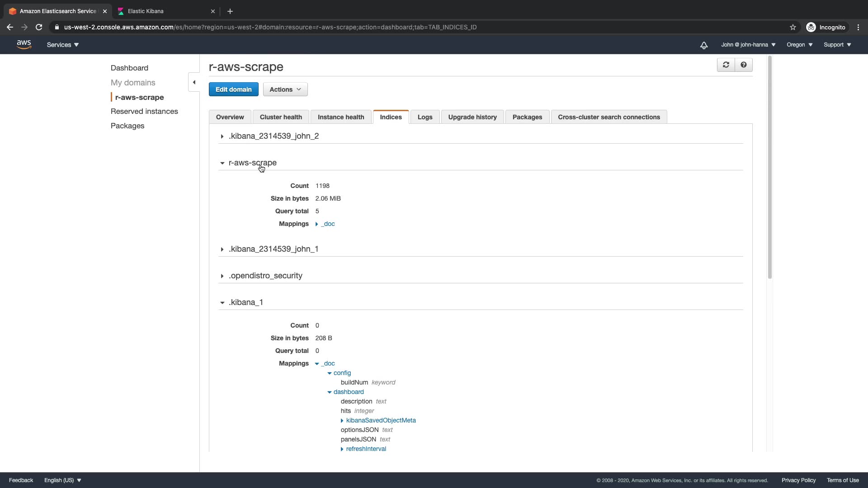Expand the .opendistro_security index
The width and height of the screenshot is (868, 488).
(265, 276)
